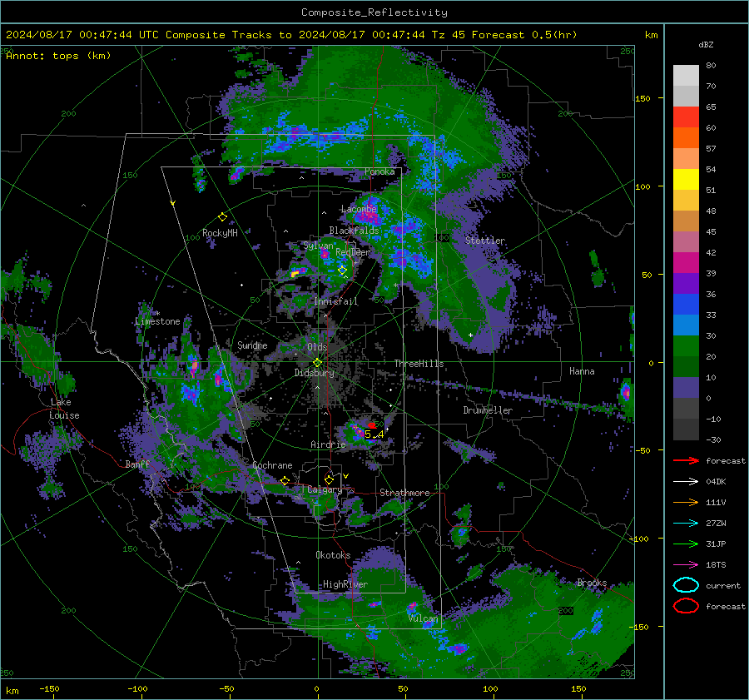Click the Okotoks town label
Screen dimensions: 749x700
pos(333,555)
